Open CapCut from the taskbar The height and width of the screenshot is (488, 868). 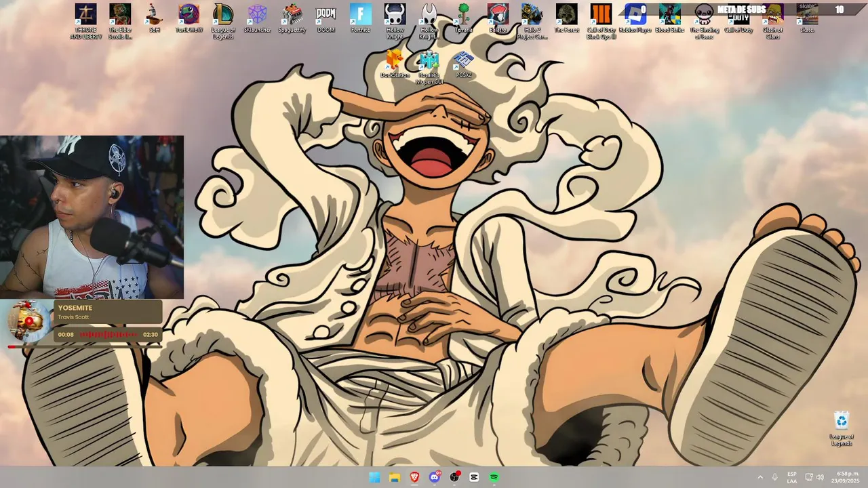pyautogui.click(x=474, y=477)
